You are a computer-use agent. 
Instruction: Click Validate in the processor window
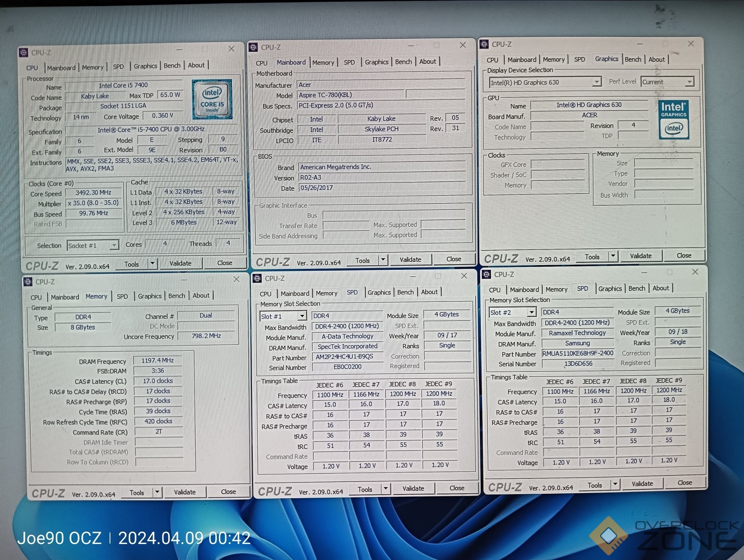(180, 263)
